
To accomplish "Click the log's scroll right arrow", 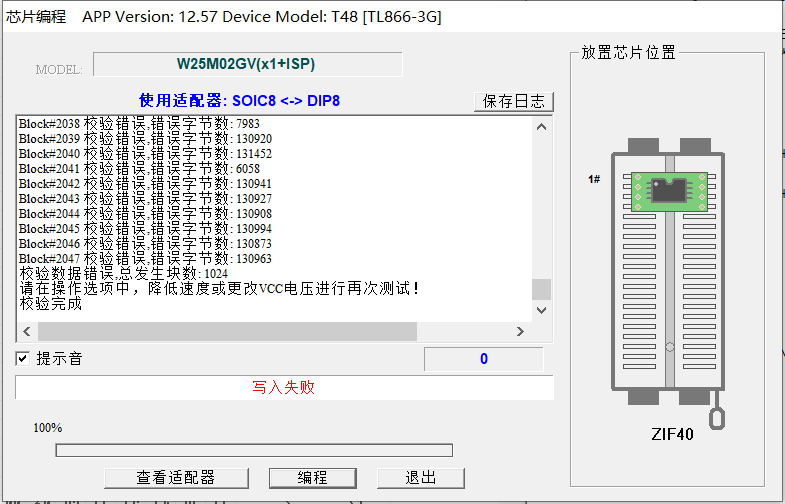I will (520, 331).
